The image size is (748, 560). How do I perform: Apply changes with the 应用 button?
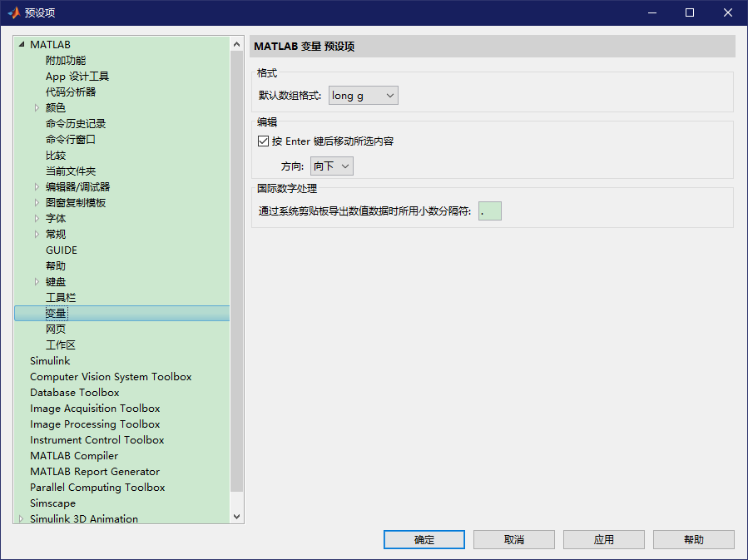click(603, 539)
